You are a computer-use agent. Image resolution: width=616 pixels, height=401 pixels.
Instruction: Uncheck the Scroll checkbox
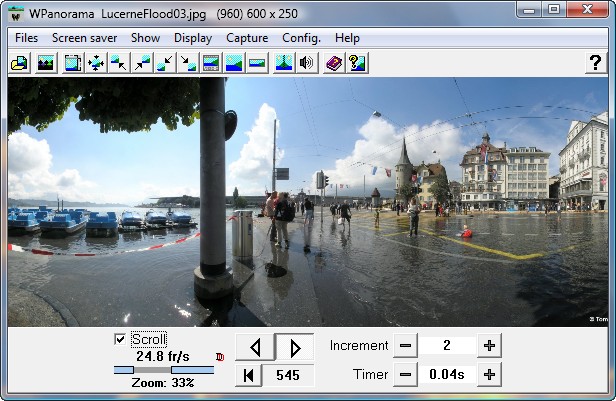point(120,339)
